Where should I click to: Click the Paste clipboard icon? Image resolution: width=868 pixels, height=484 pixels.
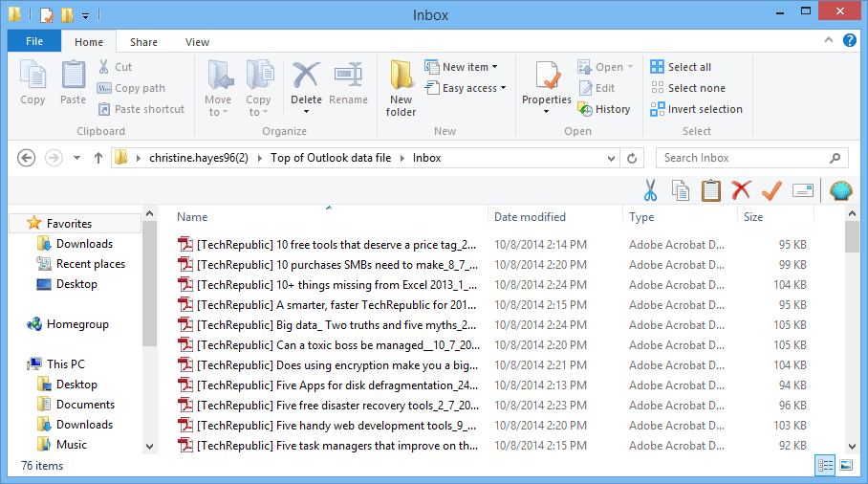tap(73, 76)
